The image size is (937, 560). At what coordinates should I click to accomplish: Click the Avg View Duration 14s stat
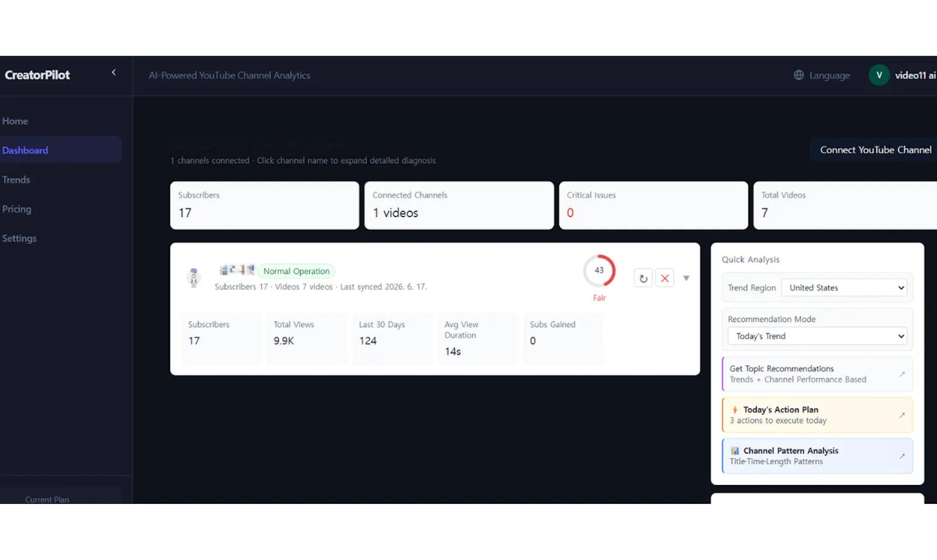[x=478, y=339]
